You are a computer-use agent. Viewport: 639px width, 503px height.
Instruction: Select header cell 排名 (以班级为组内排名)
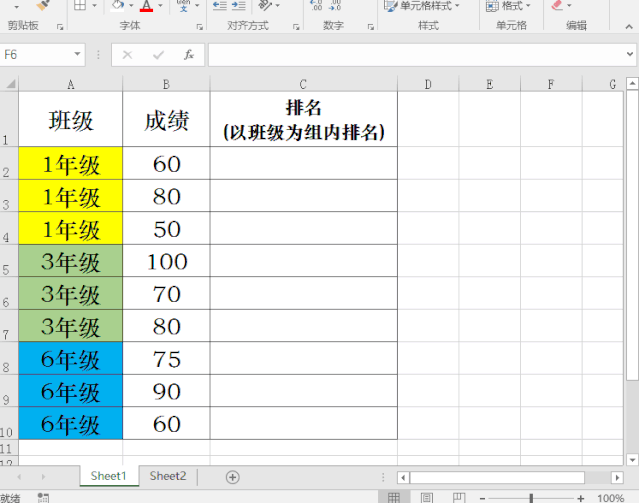pyautogui.click(x=303, y=119)
